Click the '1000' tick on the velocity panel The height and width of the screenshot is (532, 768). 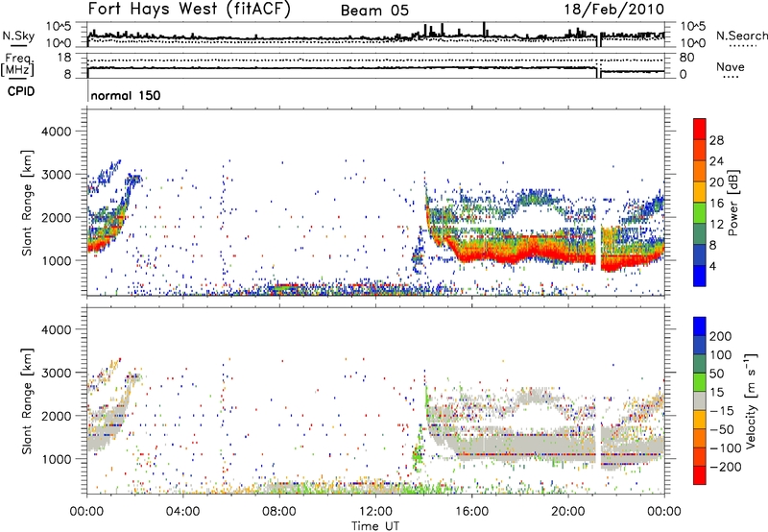56,459
